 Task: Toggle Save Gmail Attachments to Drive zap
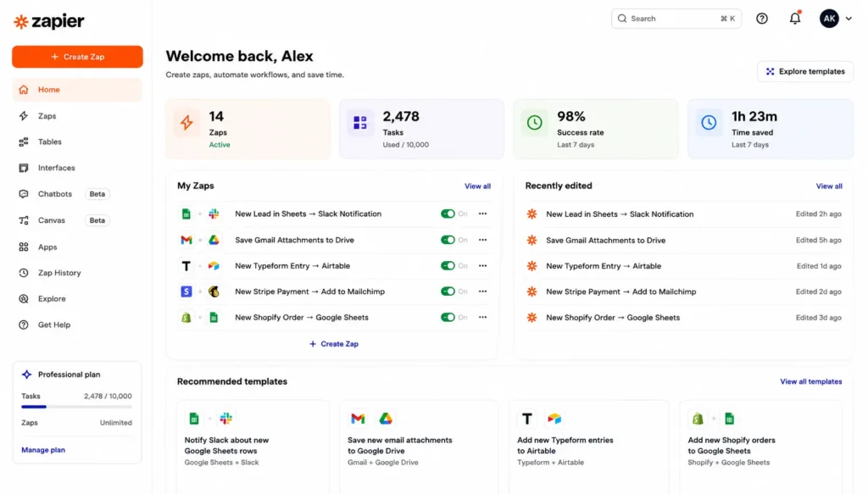(x=448, y=240)
